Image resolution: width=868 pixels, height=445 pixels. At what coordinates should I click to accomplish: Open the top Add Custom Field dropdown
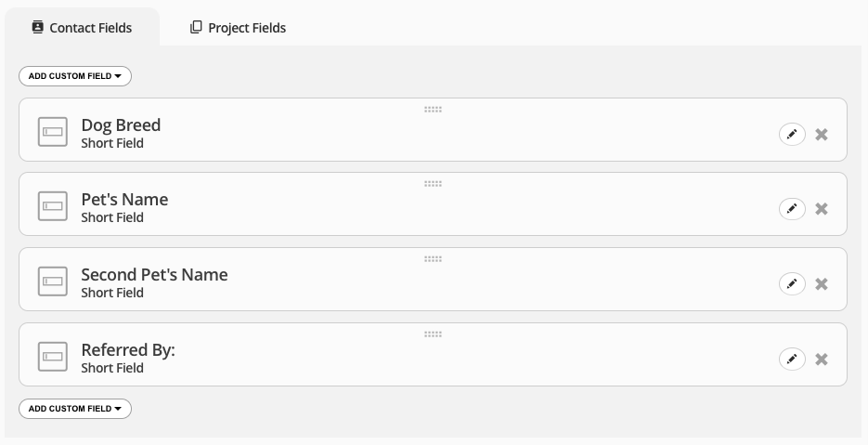pos(75,76)
